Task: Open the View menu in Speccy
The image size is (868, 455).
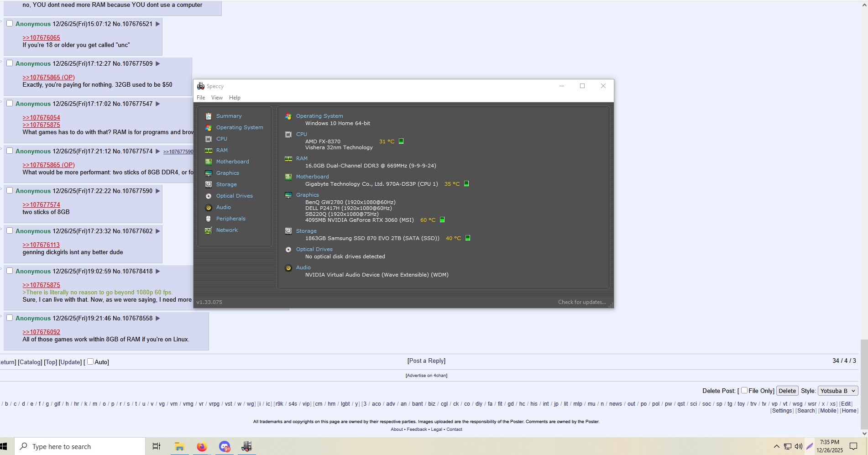Action: click(x=217, y=98)
